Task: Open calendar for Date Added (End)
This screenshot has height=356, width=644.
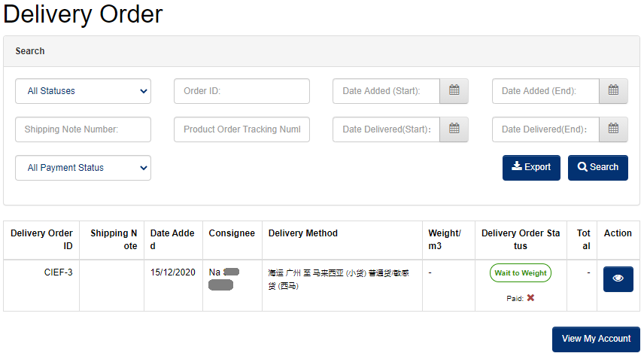Action: click(x=613, y=91)
